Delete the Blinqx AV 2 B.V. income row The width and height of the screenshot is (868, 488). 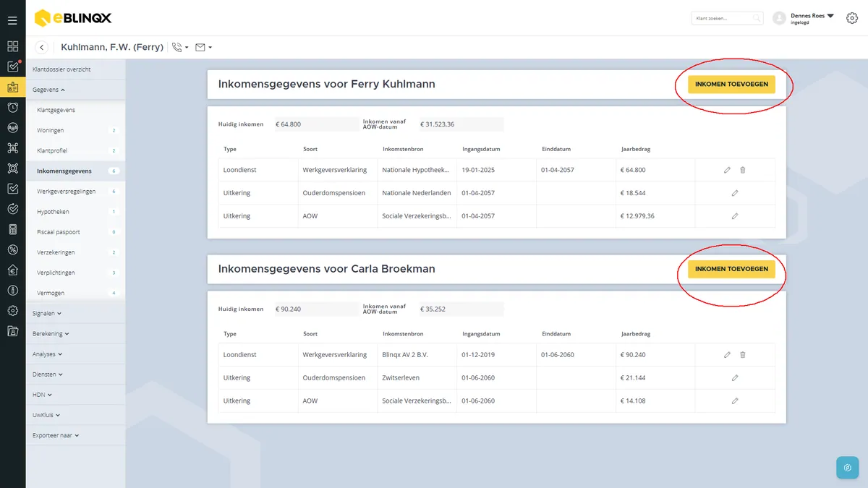coord(743,355)
